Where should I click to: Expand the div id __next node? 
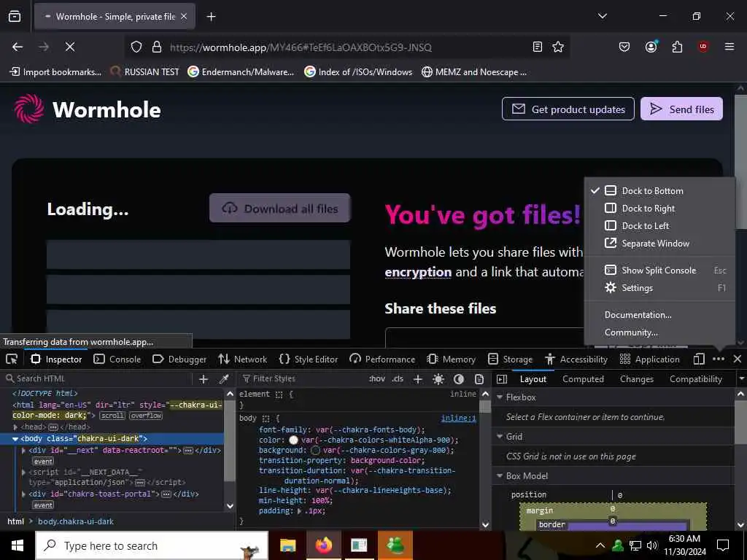24,450
